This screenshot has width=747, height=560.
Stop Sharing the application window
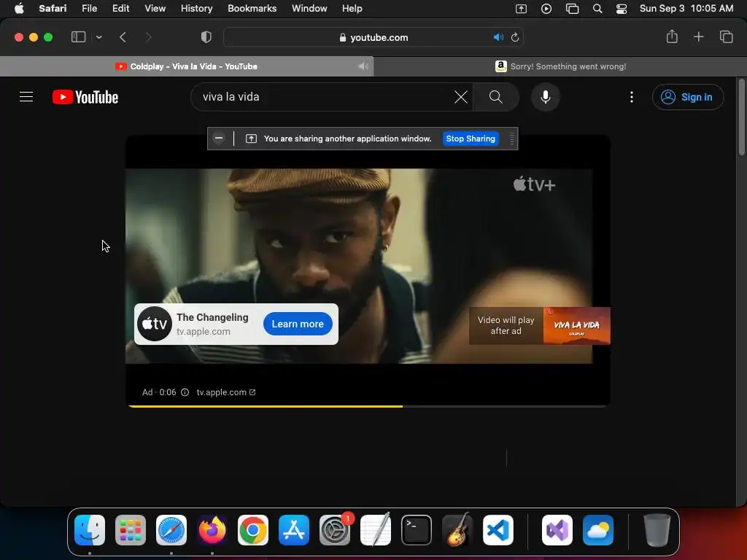pyautogui.click(x=471, y=139)
